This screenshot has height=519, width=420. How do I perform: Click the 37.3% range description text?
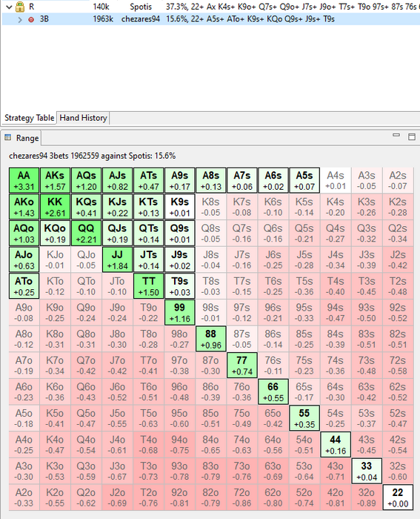point(293,7)
